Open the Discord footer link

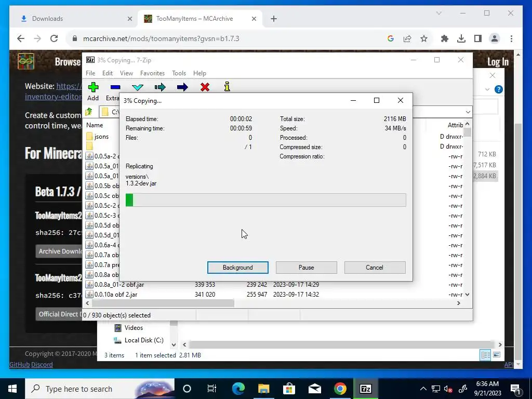pyautogui.click(x=42, y=365)
